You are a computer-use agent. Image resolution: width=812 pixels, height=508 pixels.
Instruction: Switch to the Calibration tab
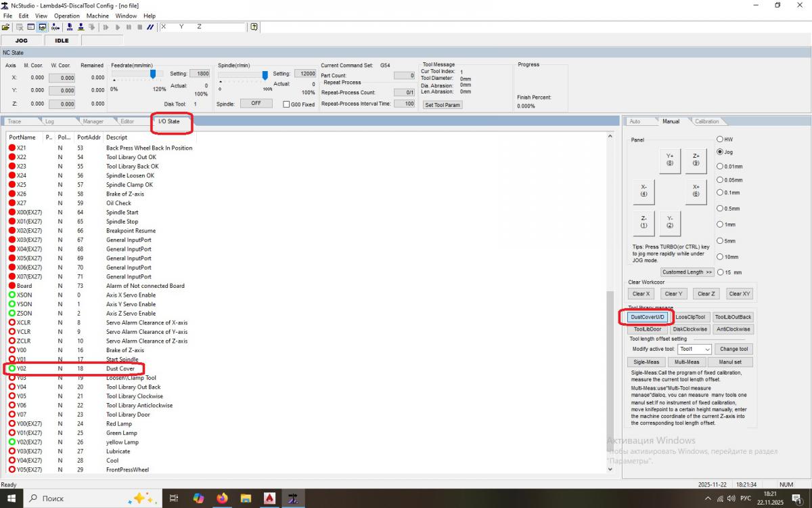pos(707,121)
